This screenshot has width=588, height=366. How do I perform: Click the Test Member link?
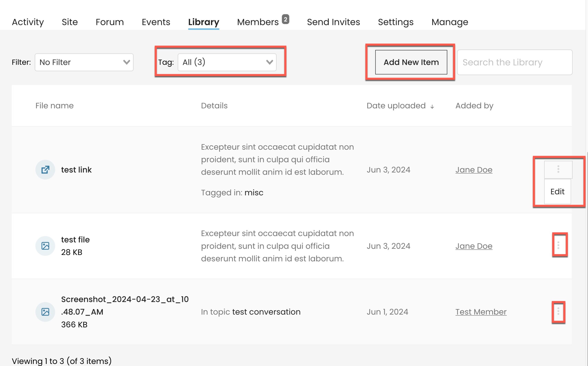pos(481,312)
